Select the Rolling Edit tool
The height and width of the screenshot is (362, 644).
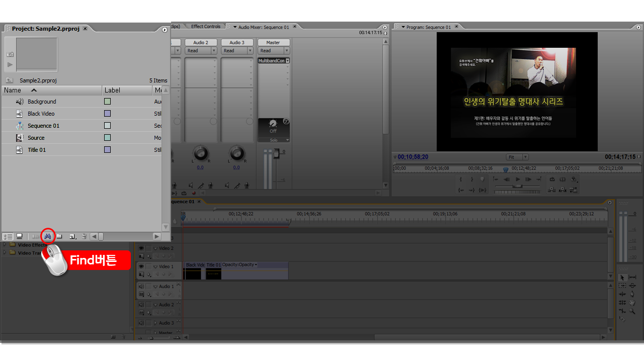click(x=622, y=302)
